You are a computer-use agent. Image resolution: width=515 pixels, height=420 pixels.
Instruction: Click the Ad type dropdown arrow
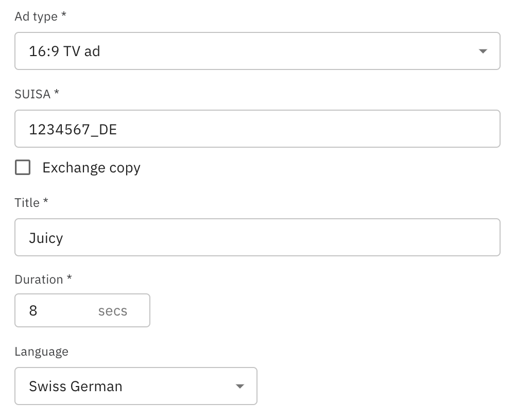[483, 51]
